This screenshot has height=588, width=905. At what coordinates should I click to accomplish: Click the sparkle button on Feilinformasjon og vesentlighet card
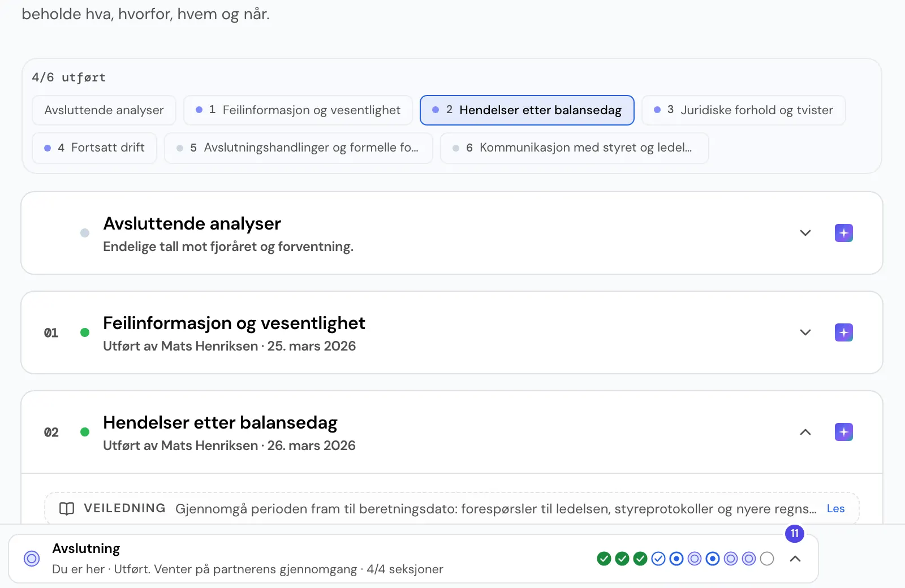coord(843,332)
